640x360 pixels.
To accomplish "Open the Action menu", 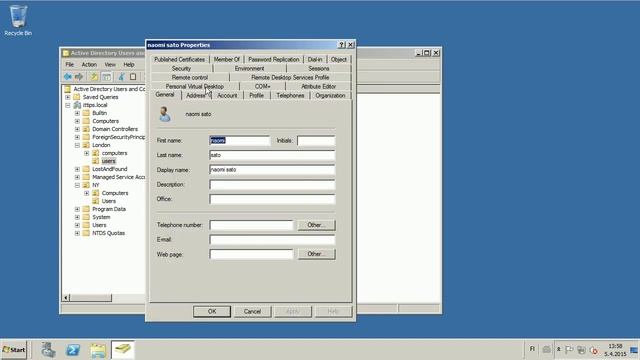I will [89, 64].
